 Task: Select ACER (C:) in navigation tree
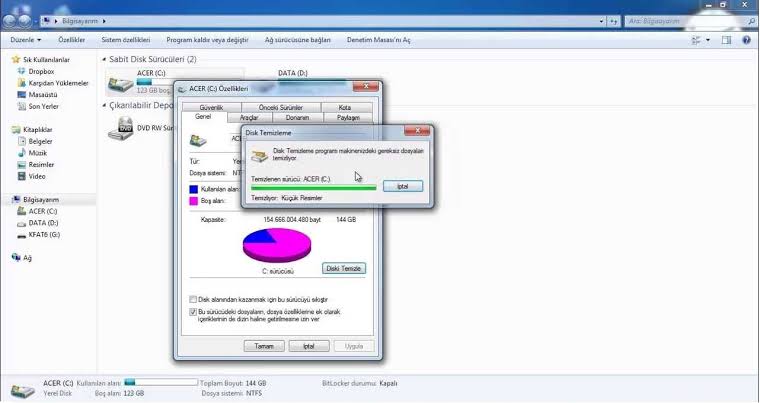tap(37, 211)
